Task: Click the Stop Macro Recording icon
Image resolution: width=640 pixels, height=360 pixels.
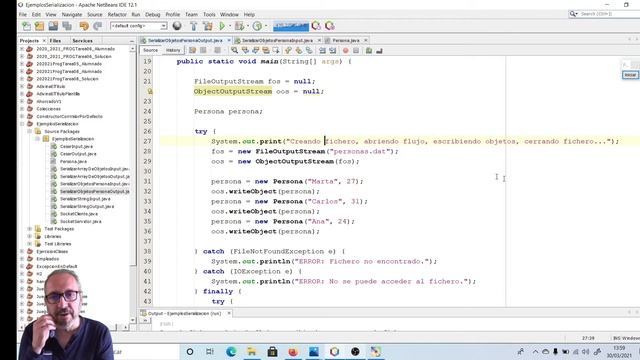Action: (356, 51)
